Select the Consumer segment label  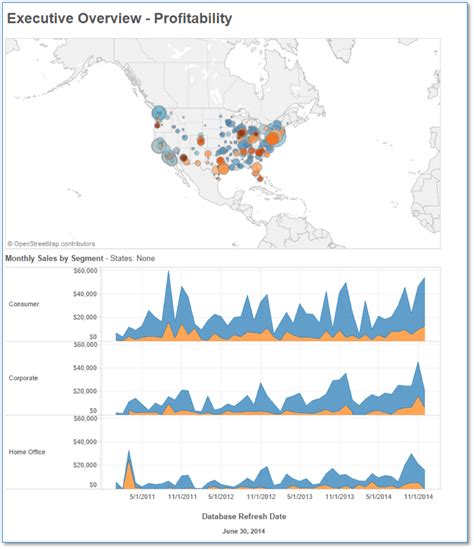click(x=24, y=304)
